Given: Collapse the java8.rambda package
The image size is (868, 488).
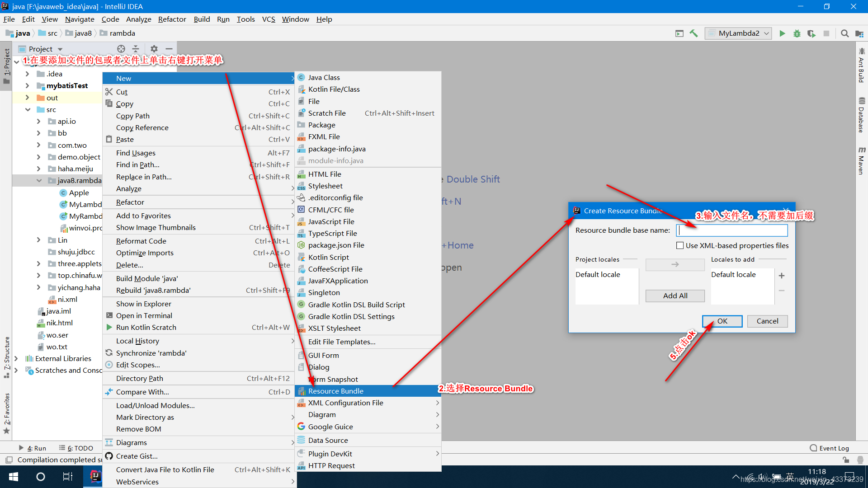Looking at the screenshot, I should click(x=39, y=181).
